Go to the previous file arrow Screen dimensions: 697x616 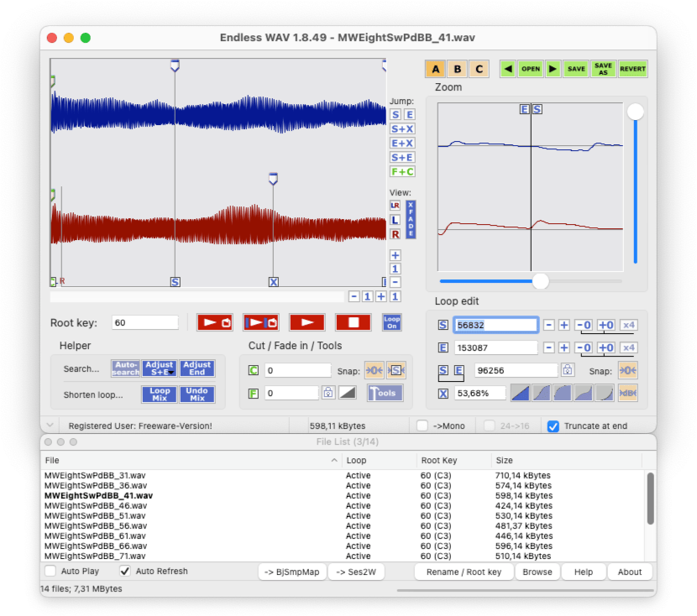coord(508,69)
